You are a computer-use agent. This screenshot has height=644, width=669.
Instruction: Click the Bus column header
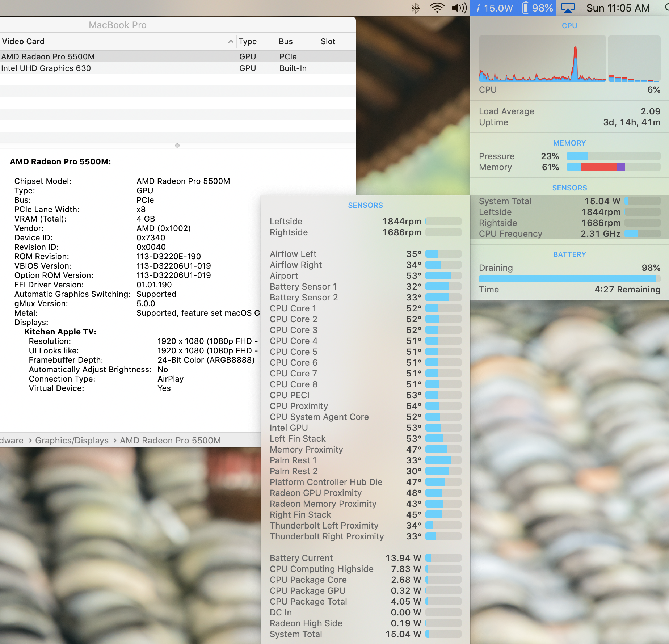tap(297, 41)
